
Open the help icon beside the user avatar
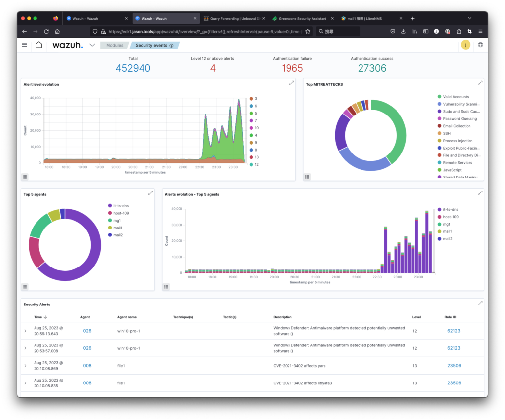pyautogui.click(x=480, y=45)
